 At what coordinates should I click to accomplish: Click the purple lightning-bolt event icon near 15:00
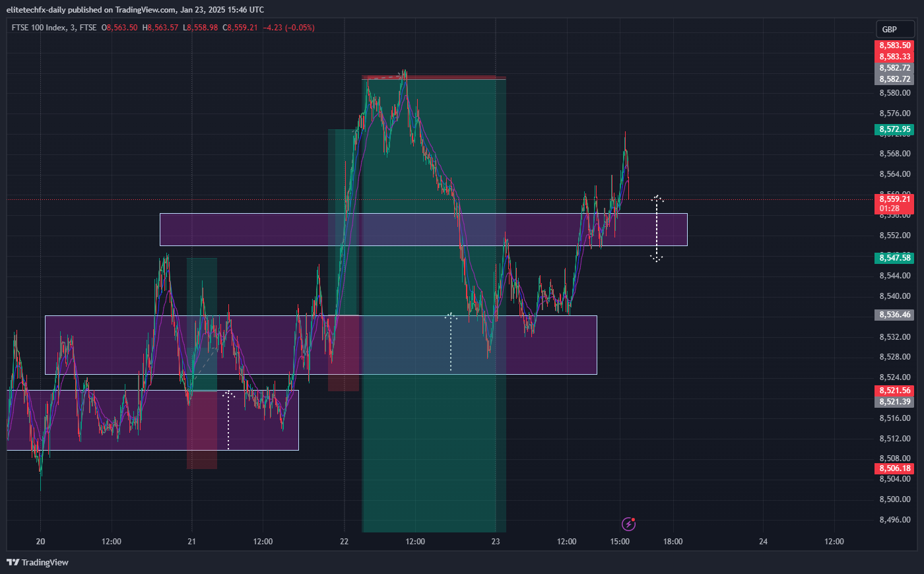(x=629, y=524)
